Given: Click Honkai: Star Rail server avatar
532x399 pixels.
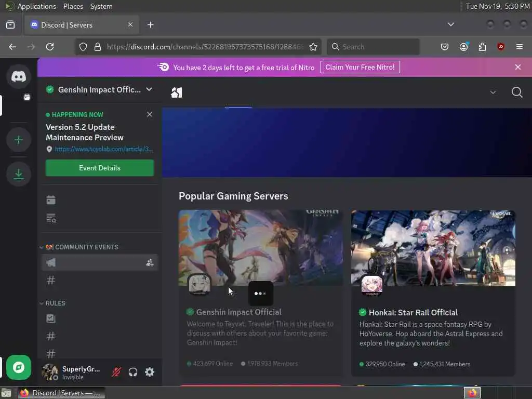Looking at the screenshot, I should click(372, 285).
